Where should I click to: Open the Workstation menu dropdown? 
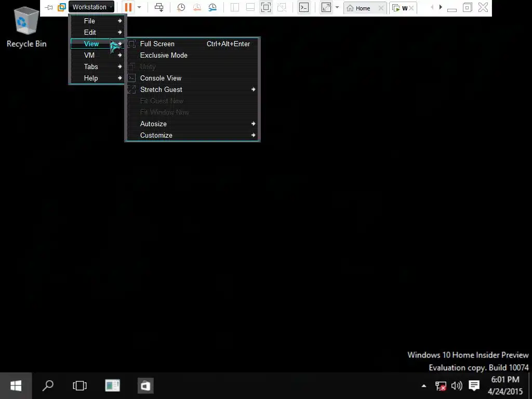point(91,7)
